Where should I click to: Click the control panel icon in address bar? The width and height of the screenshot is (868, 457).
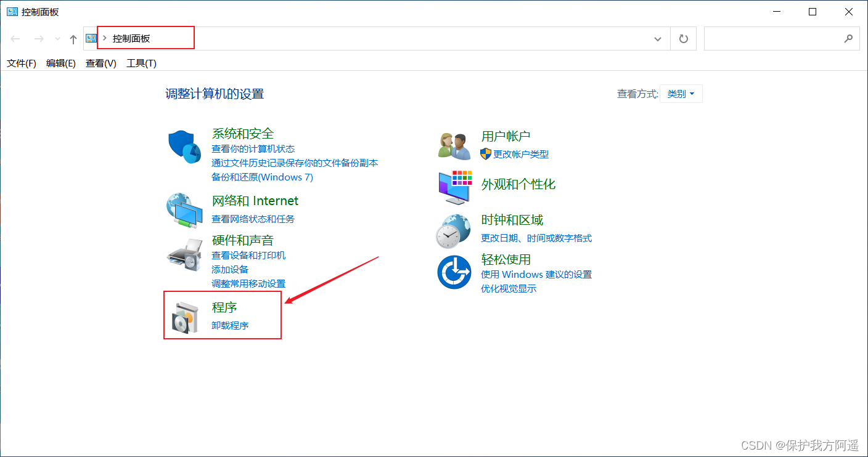click(91, 38)
